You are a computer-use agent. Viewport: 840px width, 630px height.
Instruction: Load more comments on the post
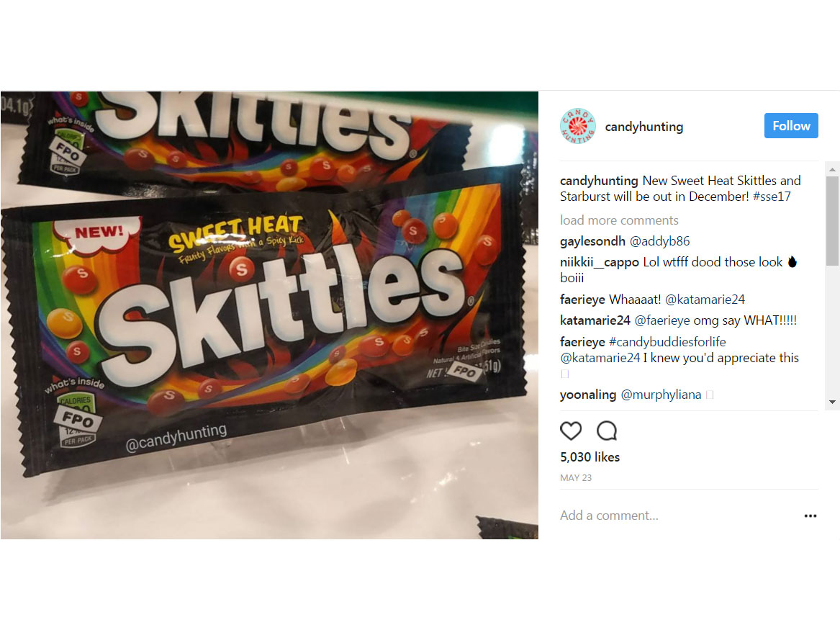(619, 220)
